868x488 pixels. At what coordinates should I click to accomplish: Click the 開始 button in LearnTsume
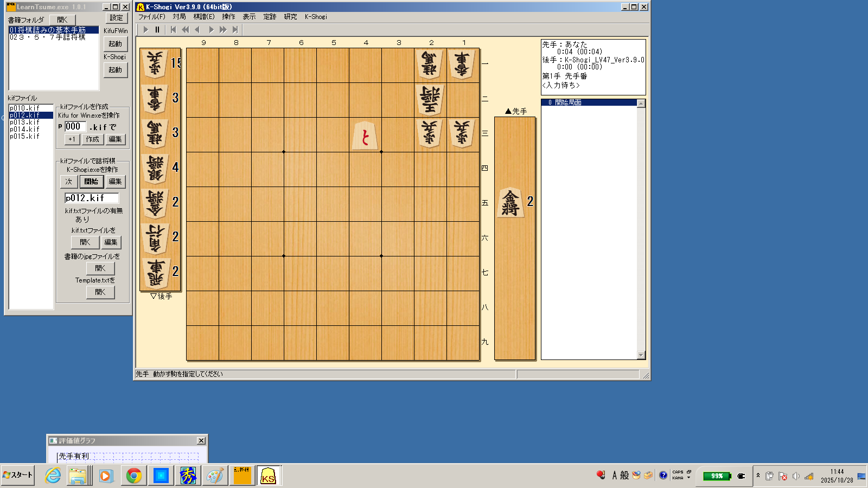coord(91,182)
